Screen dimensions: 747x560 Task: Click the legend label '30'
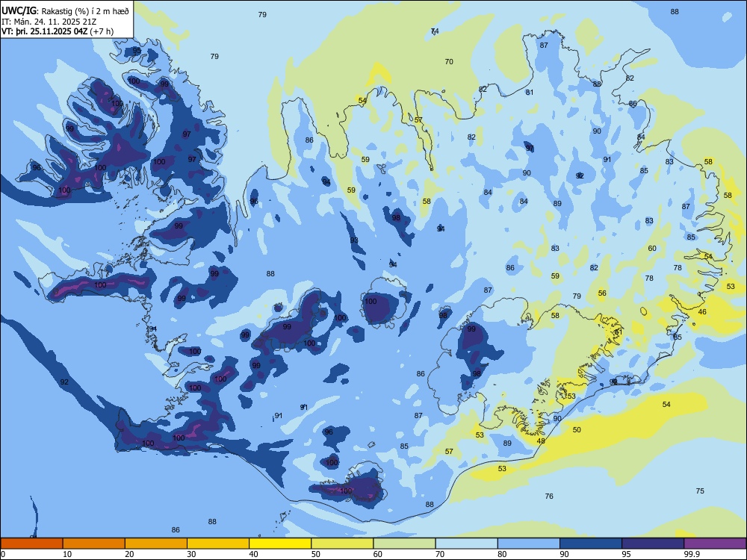[x=191, y=554]
